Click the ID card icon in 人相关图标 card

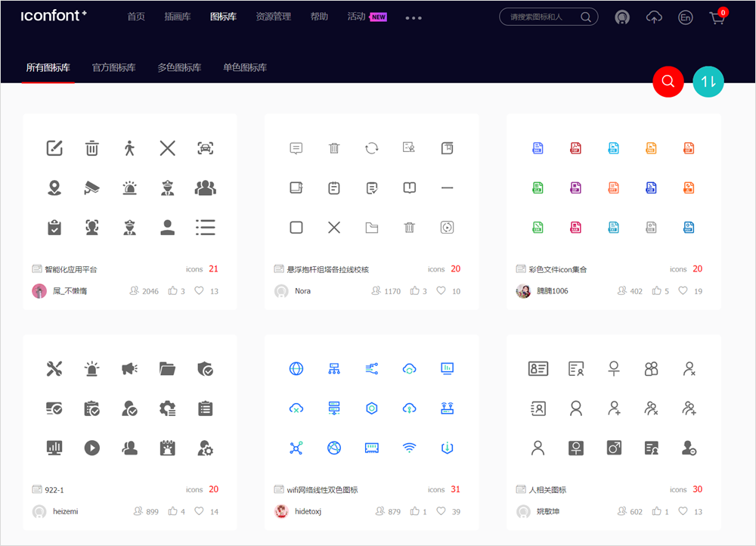point(538,369)
